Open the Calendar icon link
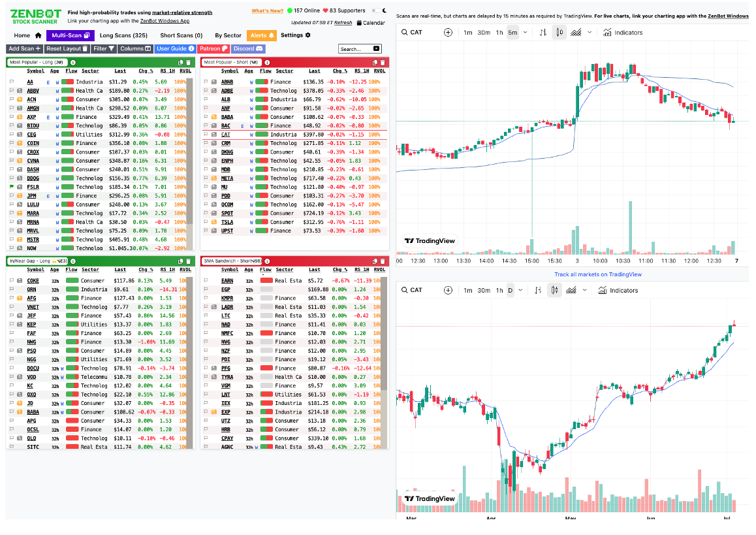Screen dimensions: 756x535 click(x=358, y=23)
